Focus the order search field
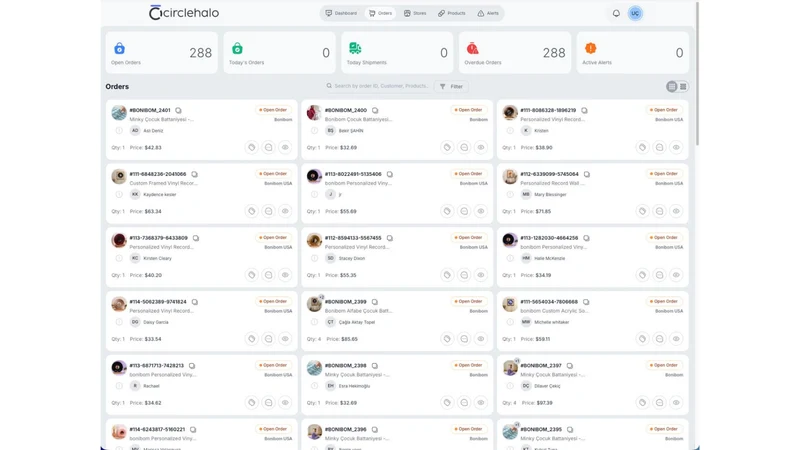 (x=378, y=86)
